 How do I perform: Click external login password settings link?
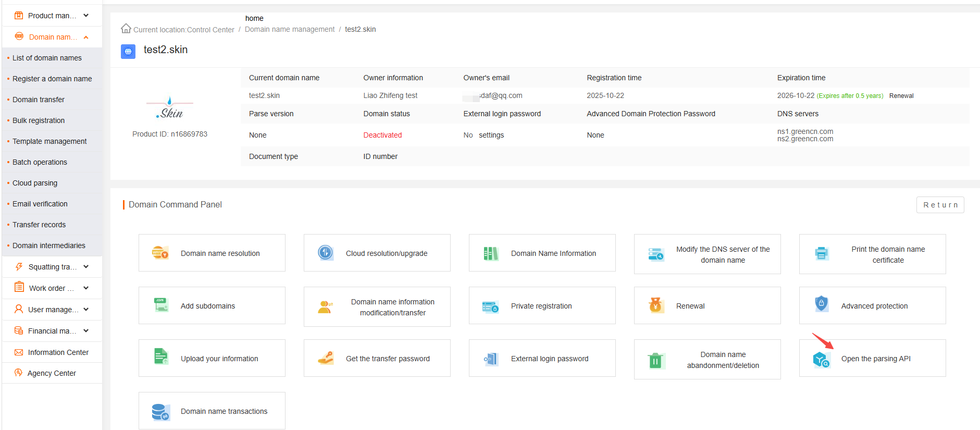pos(491,135)
